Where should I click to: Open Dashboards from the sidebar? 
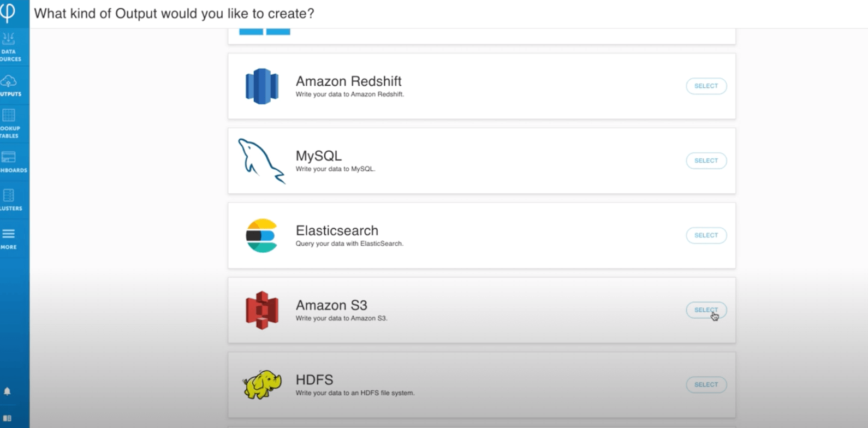click(x=10, y=162)
